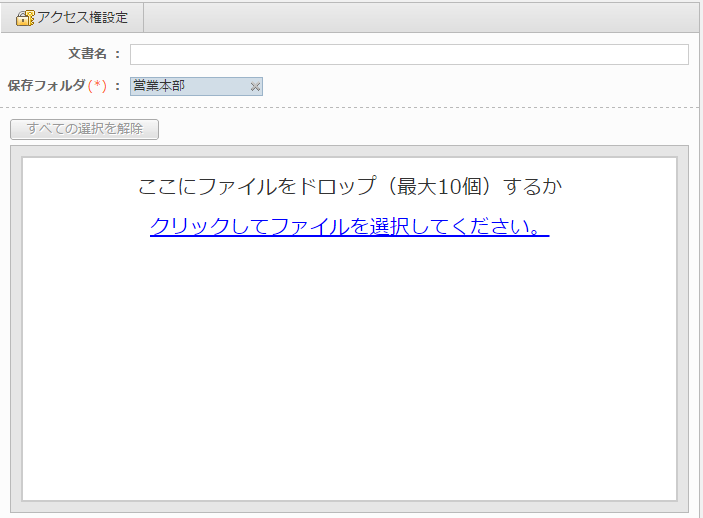703x518 pixels.
Task: Focus the 文書名 text input field
Action: [x=408, y=54]
